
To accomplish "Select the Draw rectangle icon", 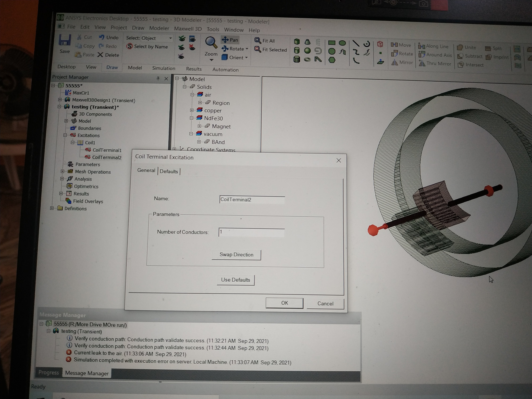I will click(332, 43).
